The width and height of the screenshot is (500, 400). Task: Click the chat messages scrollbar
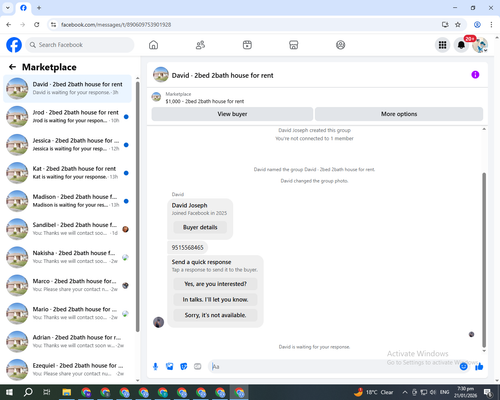(x=484, y=260)
